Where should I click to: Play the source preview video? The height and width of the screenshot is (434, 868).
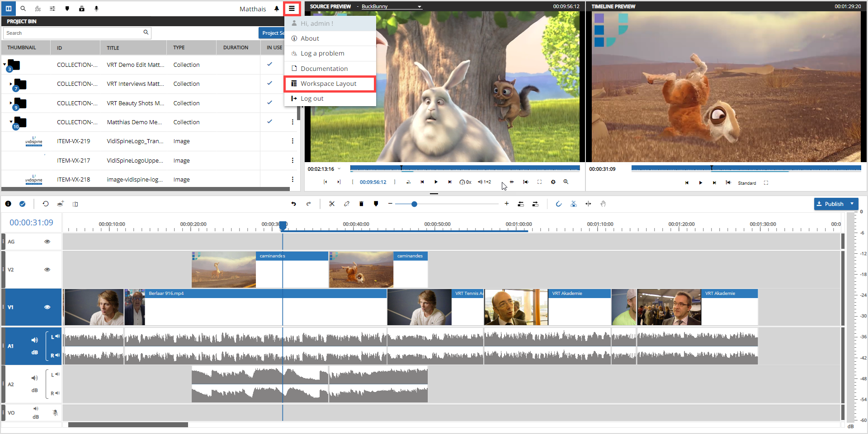pyautogui.click(x=436, y=182)
